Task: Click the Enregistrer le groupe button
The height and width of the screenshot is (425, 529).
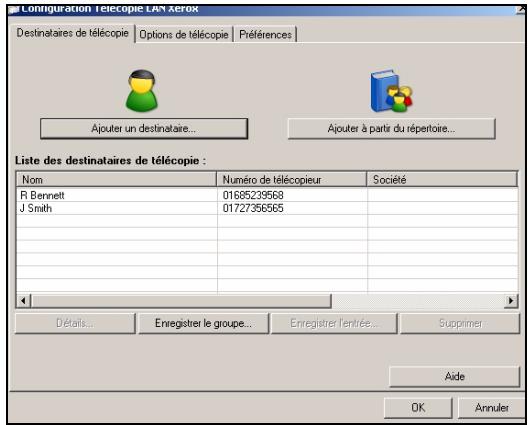Action: tap(203, 323)
